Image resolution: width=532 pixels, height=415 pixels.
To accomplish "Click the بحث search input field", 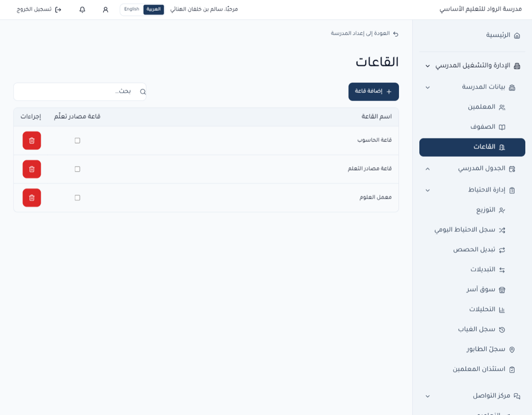I will pyautogui.click(x=80, y=91).
